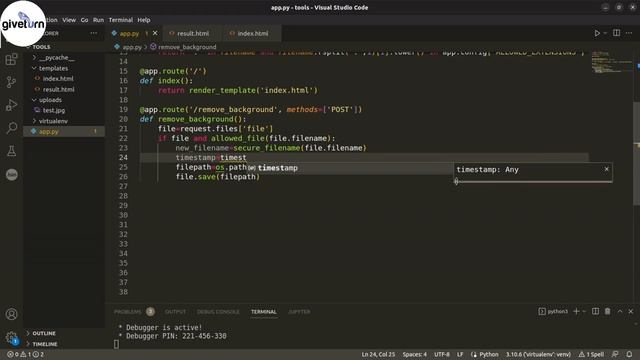This screenshot has height=360, width=640.
Task: Collapse the templates folder
Action: tap(53, 68)
